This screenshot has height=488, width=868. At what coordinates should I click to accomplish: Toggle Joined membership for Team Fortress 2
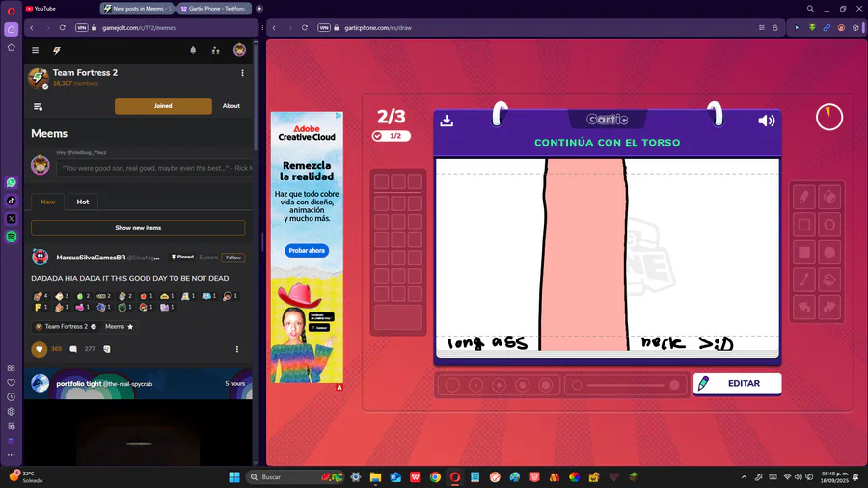163,106
